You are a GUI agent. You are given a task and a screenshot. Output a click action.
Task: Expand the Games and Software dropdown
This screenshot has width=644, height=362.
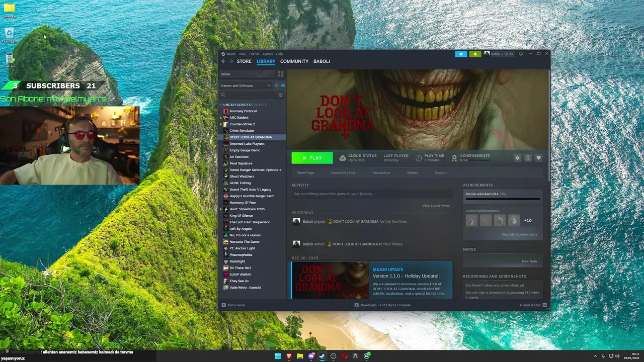246,85
